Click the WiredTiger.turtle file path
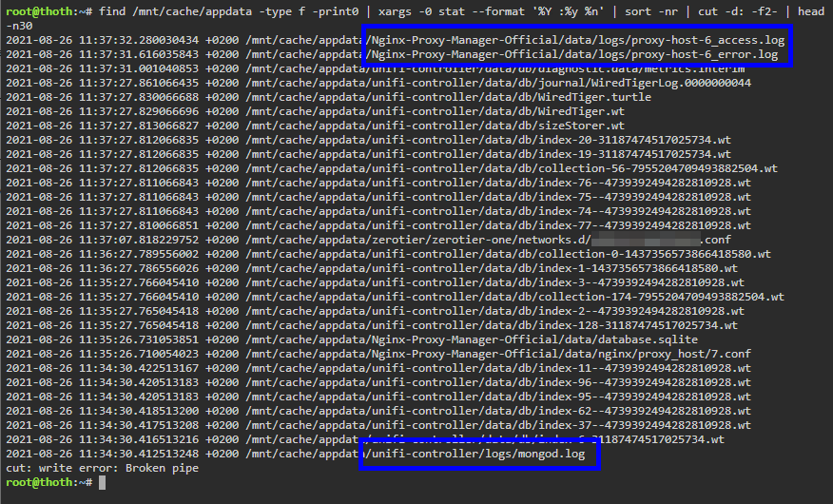 (449, 97)
